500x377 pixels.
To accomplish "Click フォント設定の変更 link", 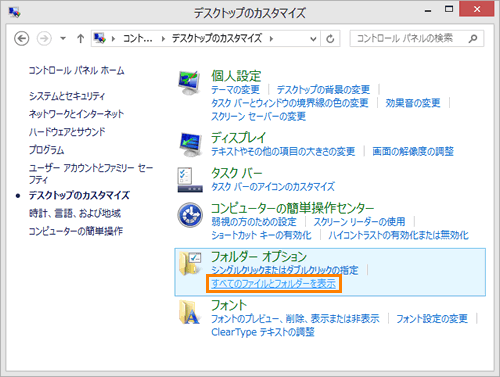I will click(432, 319).
